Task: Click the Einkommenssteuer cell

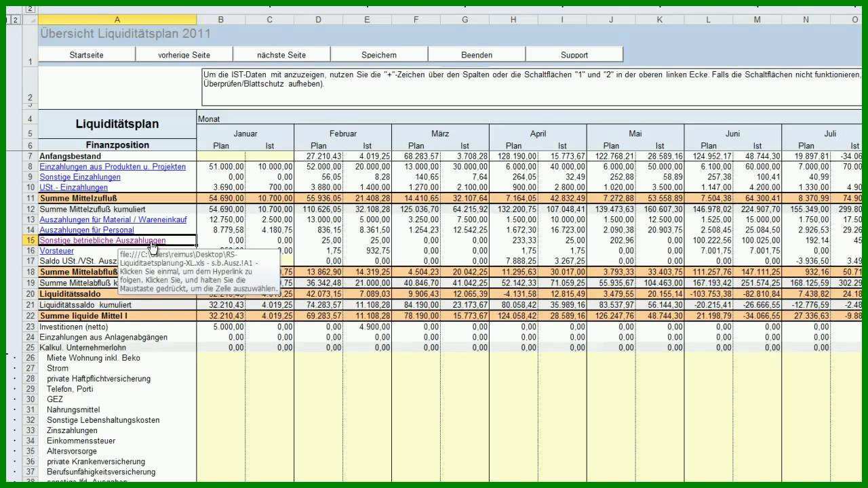Action: click(117, 441)
